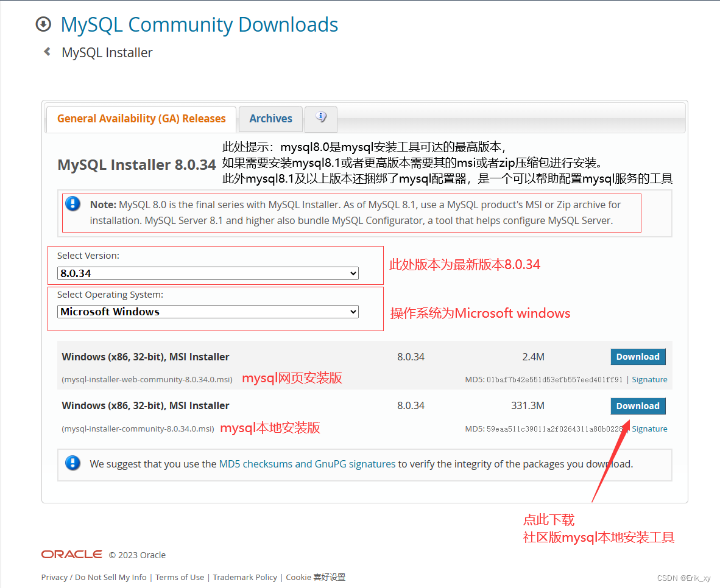Switch to the Archives tab
Screen dimensions: 720x588
(x=270, y=119)
